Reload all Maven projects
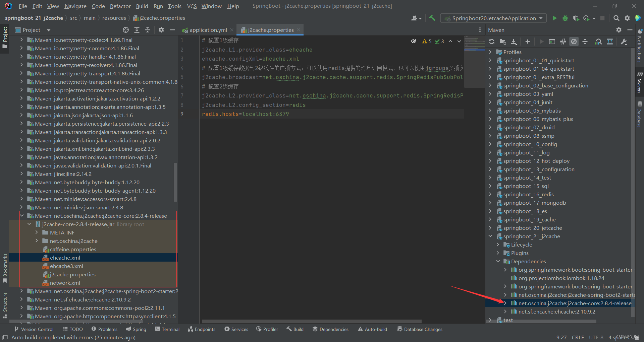 [x=492, y=42]
